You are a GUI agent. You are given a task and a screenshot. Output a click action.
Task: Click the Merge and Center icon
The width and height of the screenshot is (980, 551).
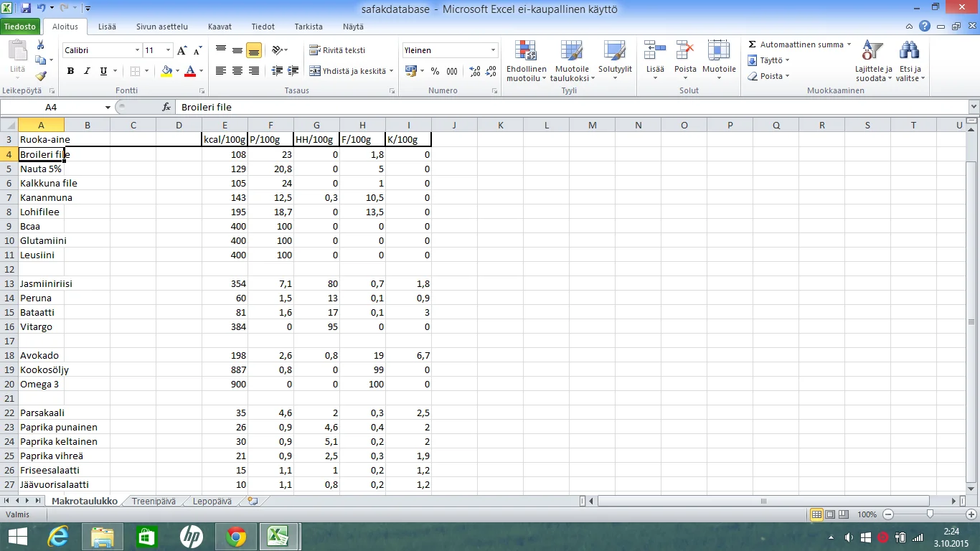tap(315, 71)
